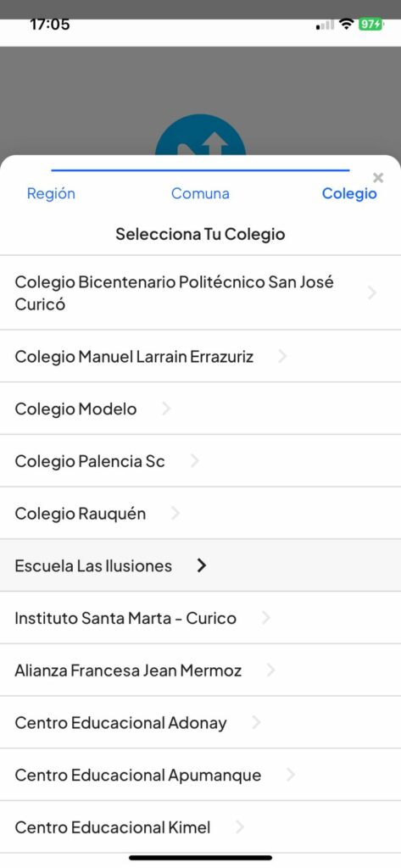The width and height of the screenshot is (401, 868).
Task: Tap the home indicator bar at bottom
Action: [x=200, y=858]
